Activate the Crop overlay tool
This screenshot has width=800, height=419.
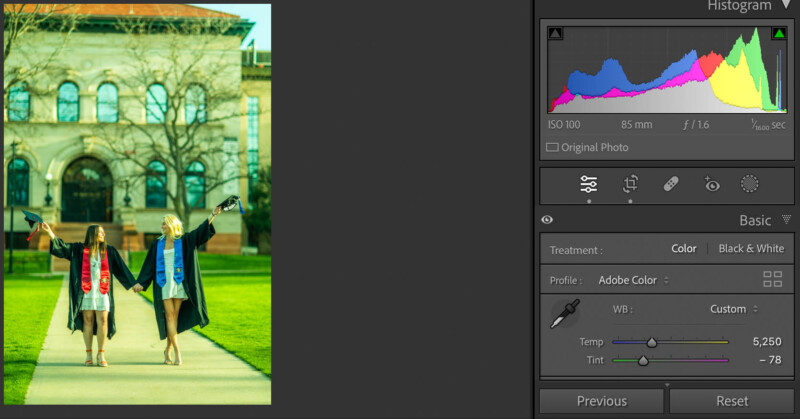(x=630, y=184)
